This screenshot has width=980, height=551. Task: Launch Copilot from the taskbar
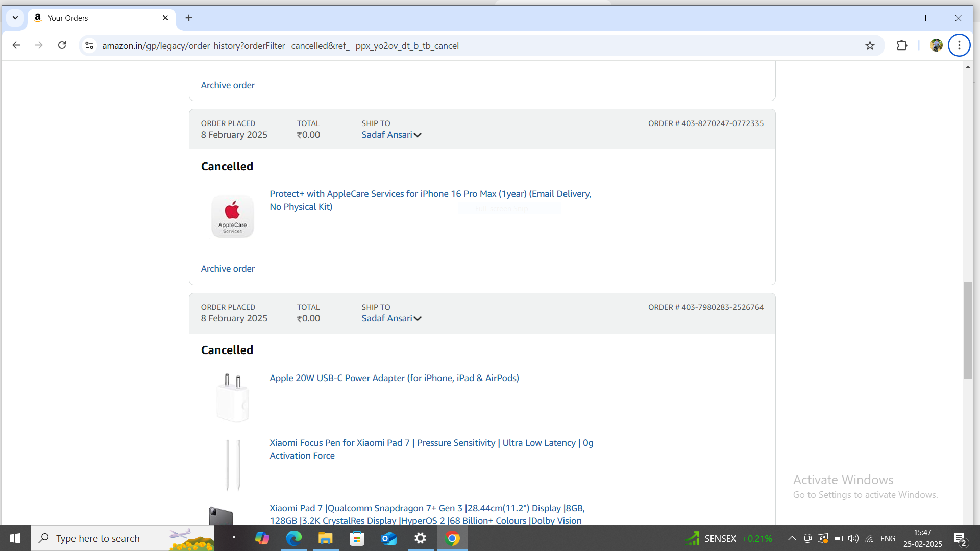(262, 538)
